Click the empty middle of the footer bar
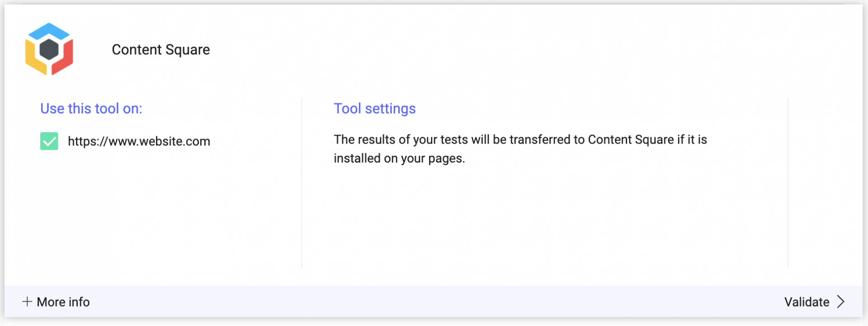Screen dimensions: 868x326 [434, 302]
